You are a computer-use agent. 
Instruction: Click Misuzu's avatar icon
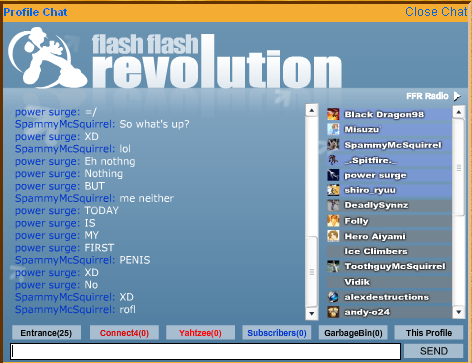[333, 129]
